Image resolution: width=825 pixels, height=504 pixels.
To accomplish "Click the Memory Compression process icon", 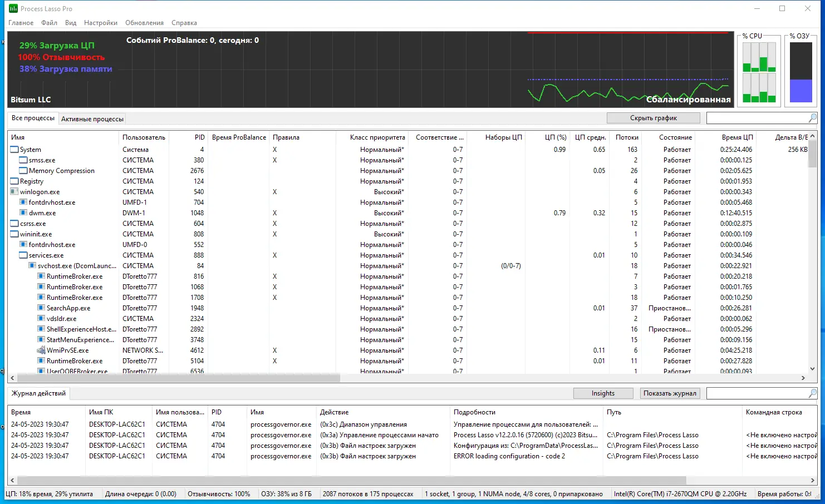I will (x=23, y=171).
